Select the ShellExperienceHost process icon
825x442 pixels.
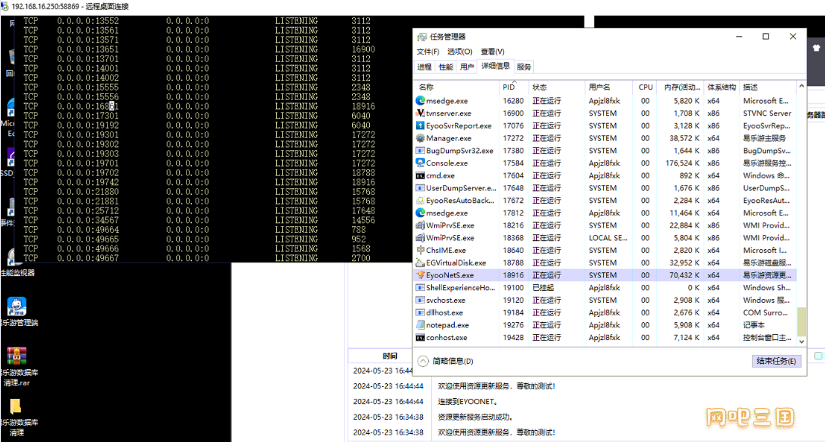(x=420, y=288)
